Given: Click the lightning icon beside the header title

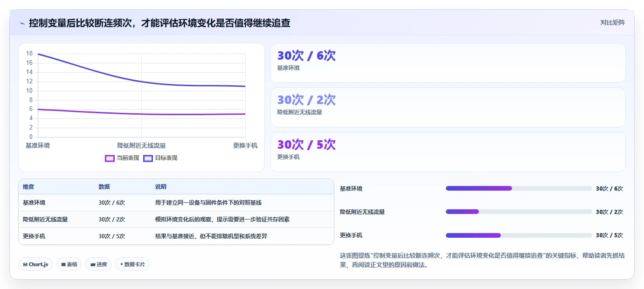Looking at the screenshot, I should click(22, 23).
